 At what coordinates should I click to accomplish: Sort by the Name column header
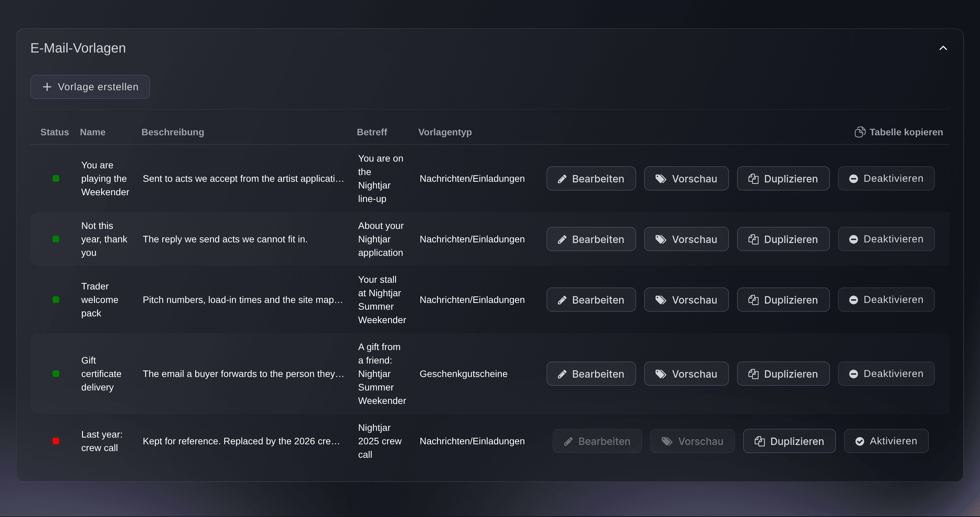[x=93, y=132]
